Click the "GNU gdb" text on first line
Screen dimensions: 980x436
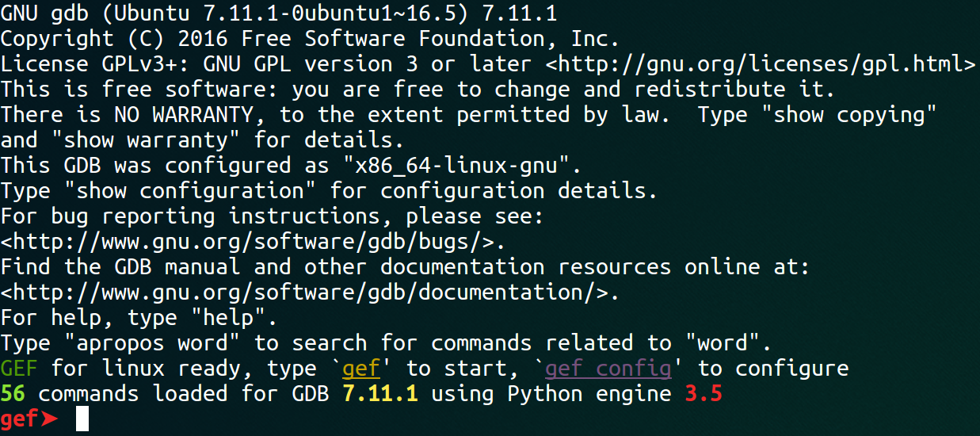44,13
